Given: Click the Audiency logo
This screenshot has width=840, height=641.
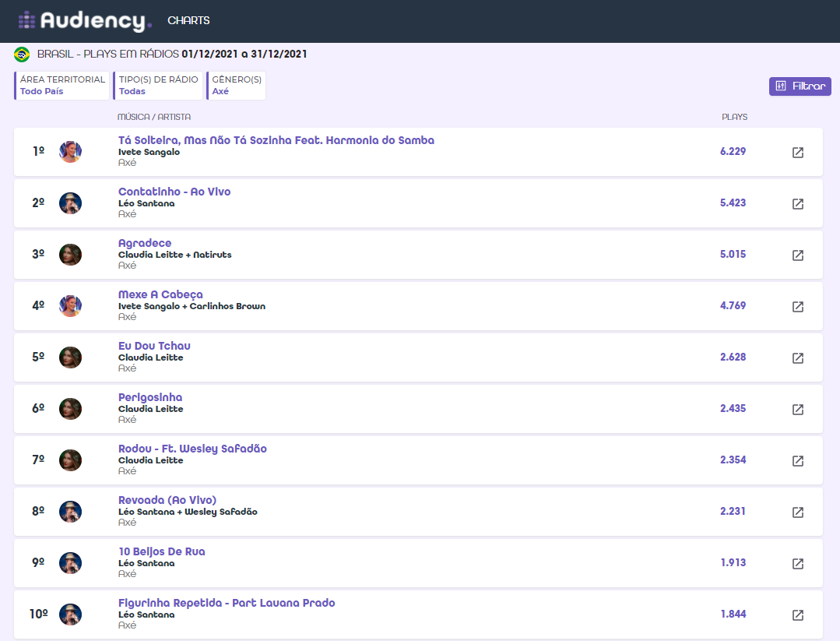Looking at the screenshot, I should tap(85, 20).
